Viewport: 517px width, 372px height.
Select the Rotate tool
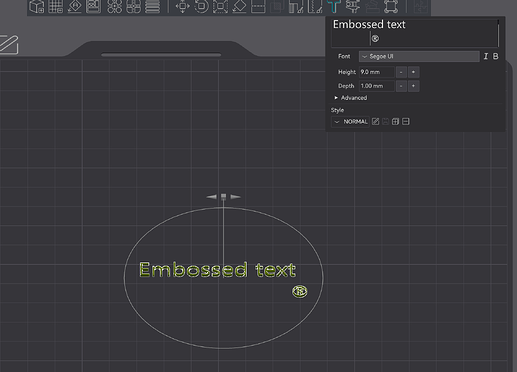click(201, 6)
